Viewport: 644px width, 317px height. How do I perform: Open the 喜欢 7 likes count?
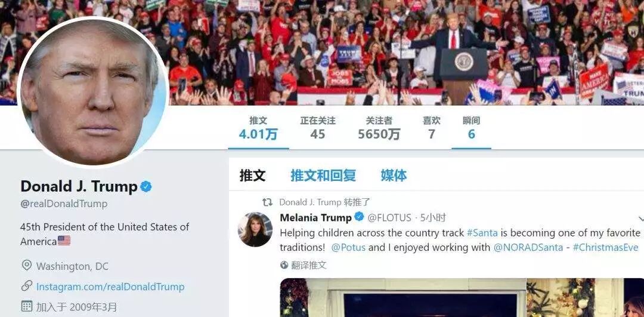point(432,128)
